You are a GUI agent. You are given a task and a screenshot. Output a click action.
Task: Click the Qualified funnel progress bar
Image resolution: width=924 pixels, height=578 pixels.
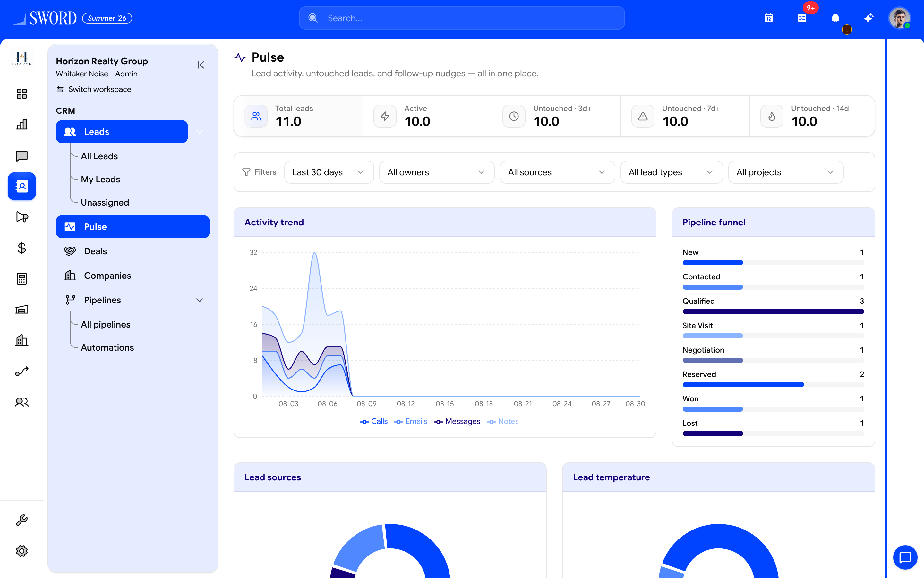[x=773, y=311]
